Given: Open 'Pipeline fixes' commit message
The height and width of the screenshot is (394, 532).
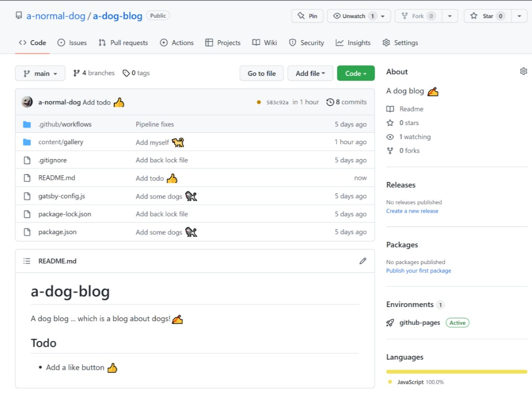Looking at the screenshot, I should pos(155,124).
